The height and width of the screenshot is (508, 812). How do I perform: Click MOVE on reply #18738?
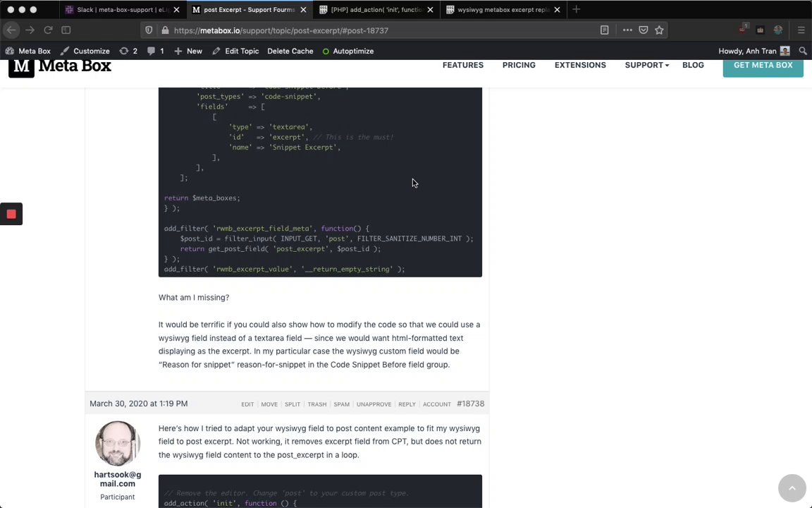coord(269,404)
